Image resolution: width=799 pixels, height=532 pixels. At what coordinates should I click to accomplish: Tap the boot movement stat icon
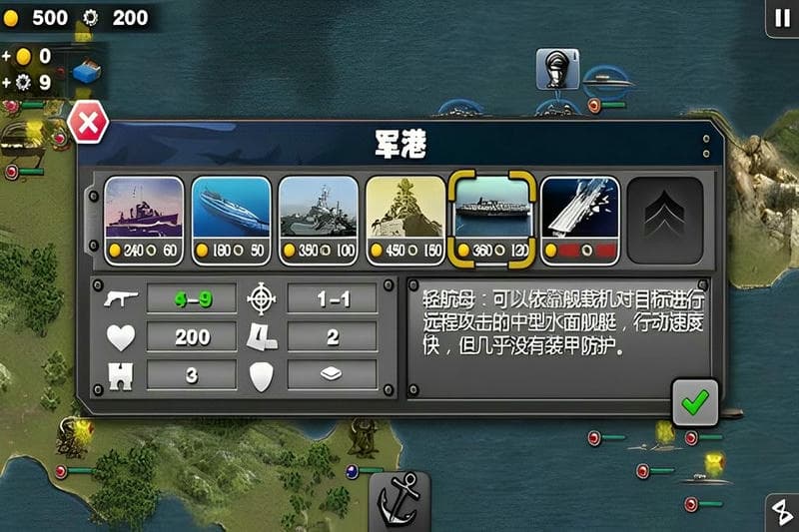tap(262, 337)
